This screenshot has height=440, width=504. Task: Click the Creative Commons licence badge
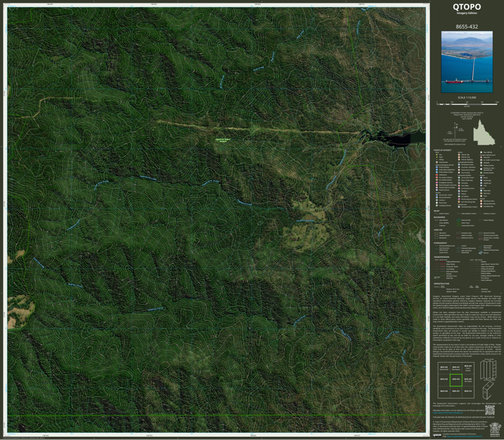pos(437,435)
